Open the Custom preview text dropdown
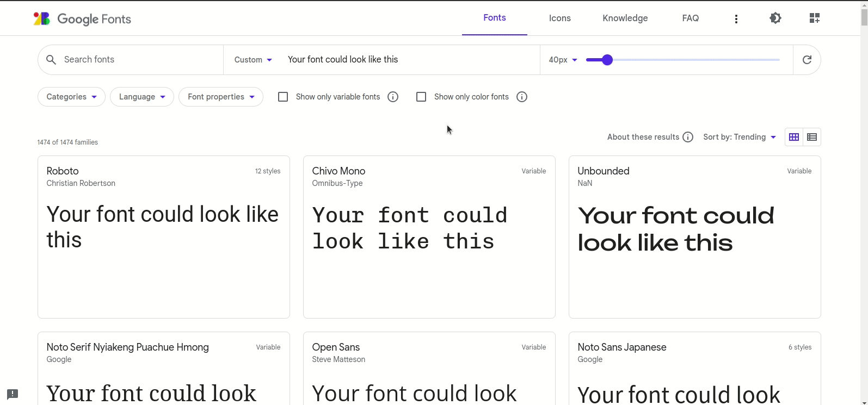Screen dimensions: 868x405 pos(253,60)
